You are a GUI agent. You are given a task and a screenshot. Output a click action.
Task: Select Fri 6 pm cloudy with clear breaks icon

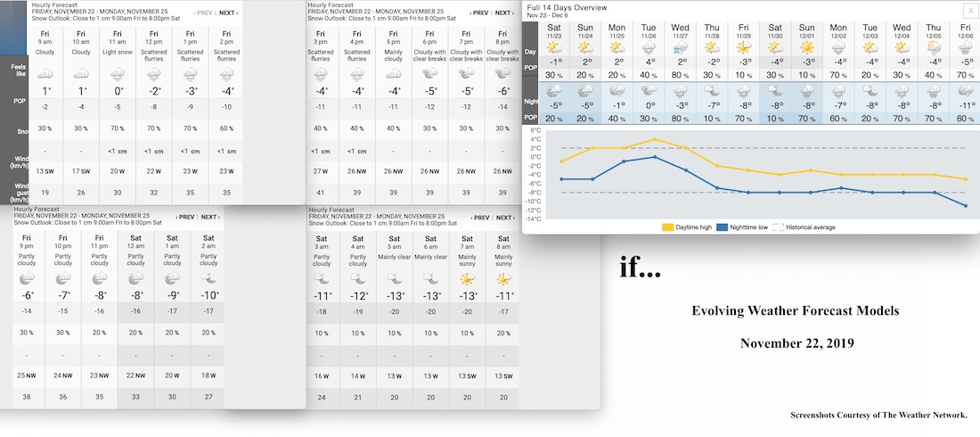tap(429, 74)
